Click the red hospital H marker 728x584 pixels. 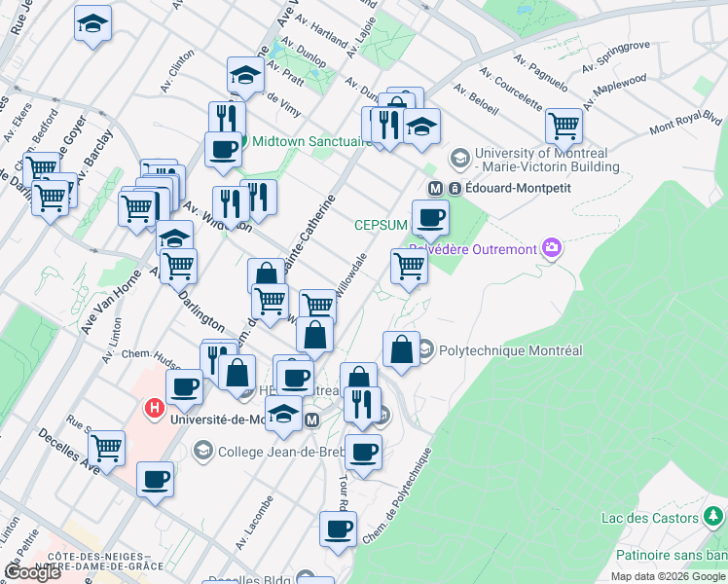click(155, 409)
